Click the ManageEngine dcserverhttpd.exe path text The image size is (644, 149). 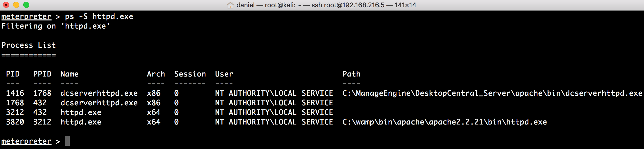tap(492, 93)
